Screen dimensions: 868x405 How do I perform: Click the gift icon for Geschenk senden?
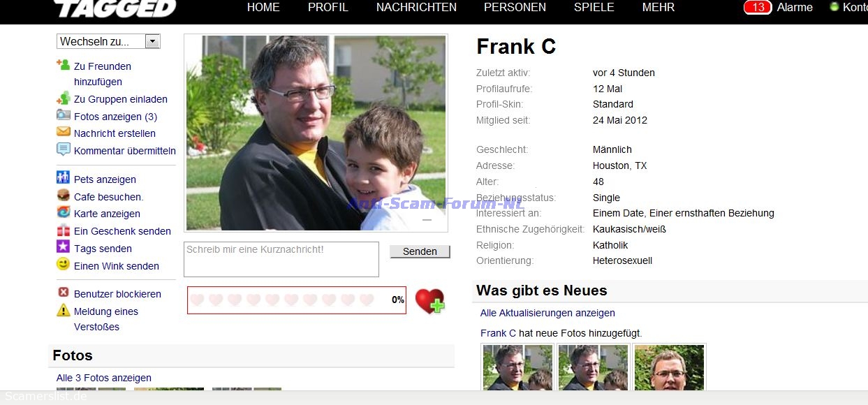pyautogui.click(x=63, y=230)
